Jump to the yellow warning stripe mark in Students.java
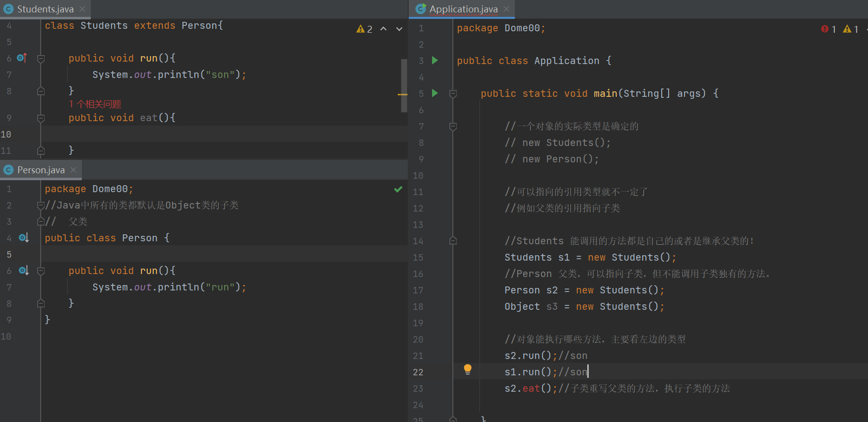The height and width of the screenshot is (422, 868). click(402, 94)
